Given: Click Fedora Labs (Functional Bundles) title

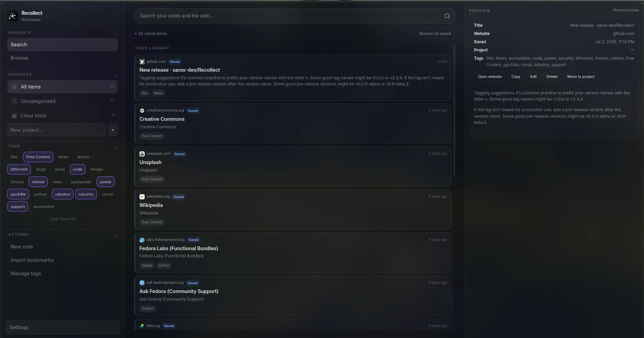Looking at the screenshot, I should 179,248.
